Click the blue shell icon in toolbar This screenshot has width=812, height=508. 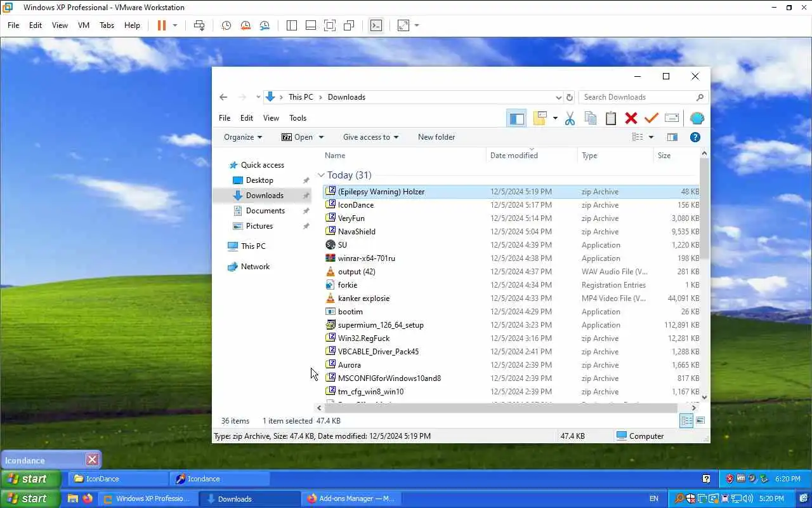pyautogui.click(x=697, y=118)
